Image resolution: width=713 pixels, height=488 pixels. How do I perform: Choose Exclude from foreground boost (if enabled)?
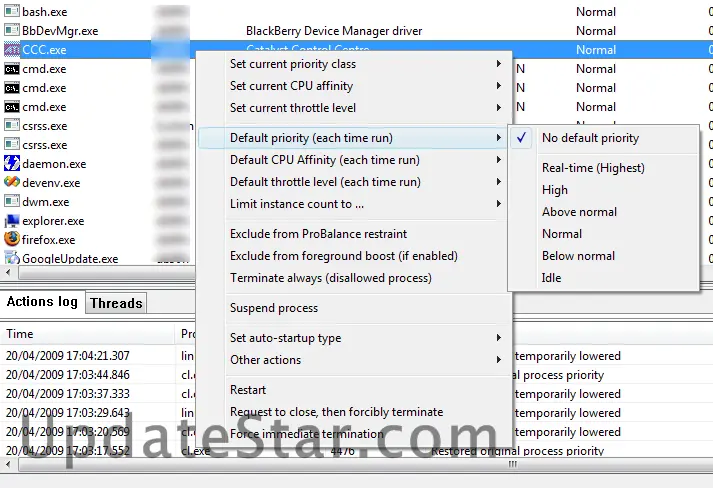click(x=355, y=256)
